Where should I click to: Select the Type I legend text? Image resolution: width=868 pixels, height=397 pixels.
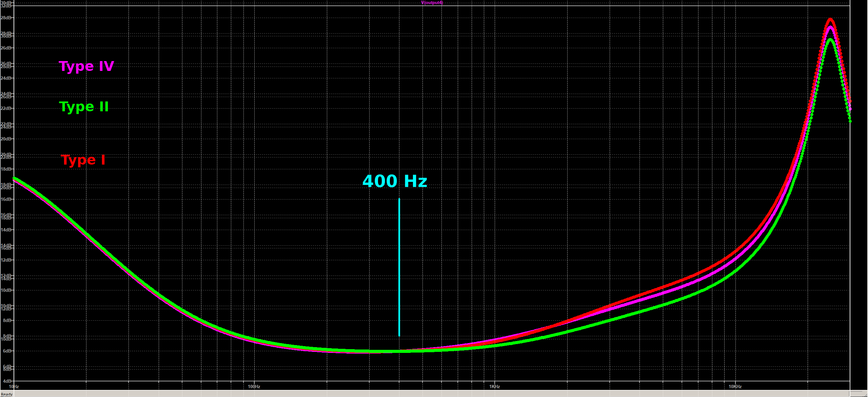83,160
